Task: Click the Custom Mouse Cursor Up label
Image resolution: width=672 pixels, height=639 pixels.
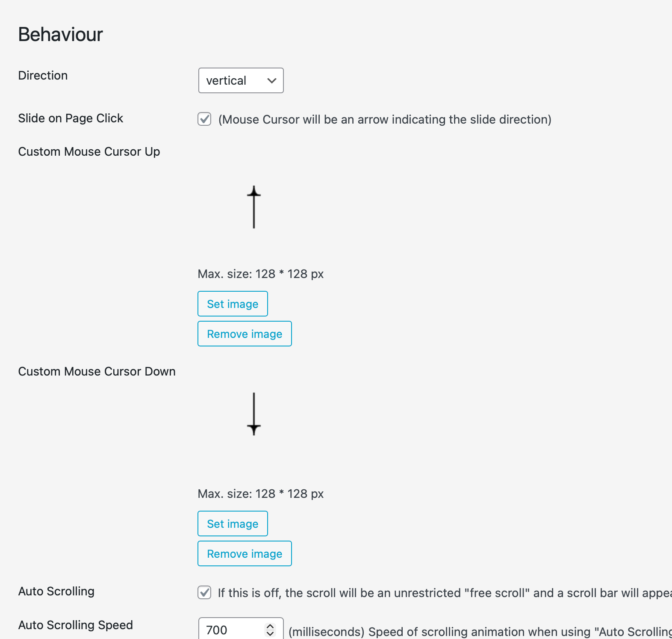Action: coord(89,151)
